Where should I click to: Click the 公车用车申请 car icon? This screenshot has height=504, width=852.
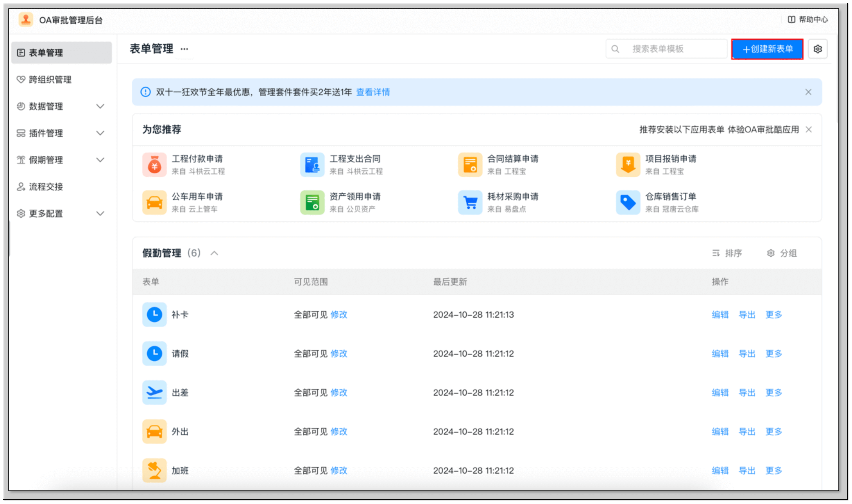(x=154, y=202)
